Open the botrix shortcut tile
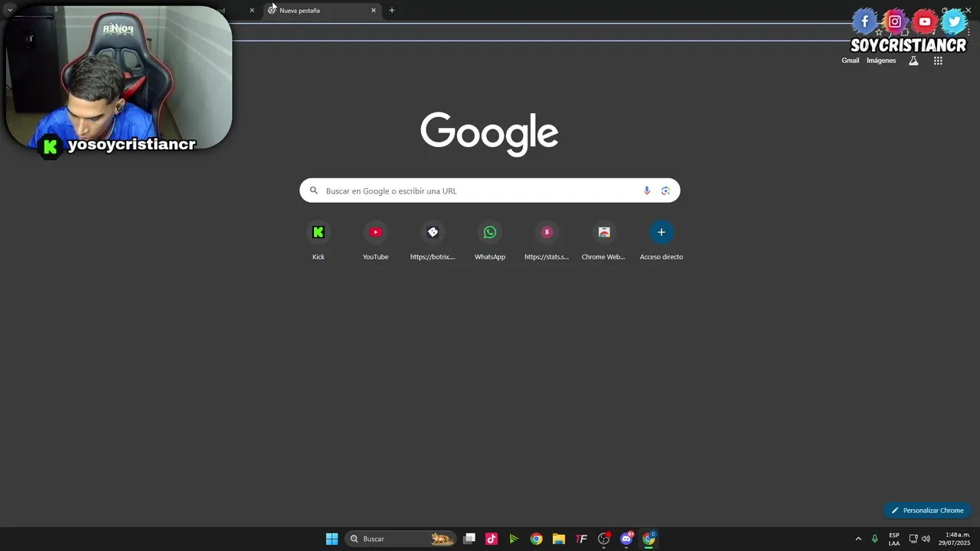 (433, 240)
